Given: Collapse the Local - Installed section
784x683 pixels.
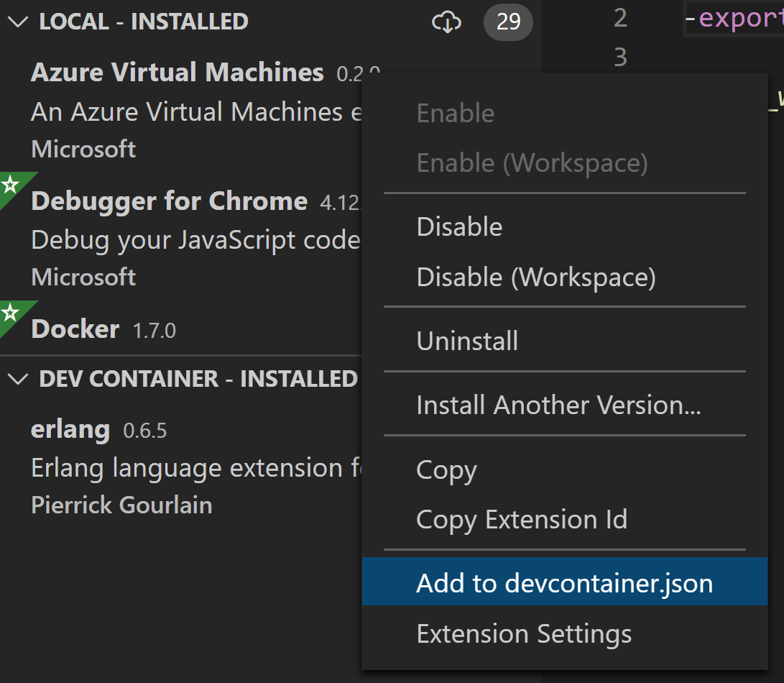Looking at the screenshot, I should tap(17, 22).
